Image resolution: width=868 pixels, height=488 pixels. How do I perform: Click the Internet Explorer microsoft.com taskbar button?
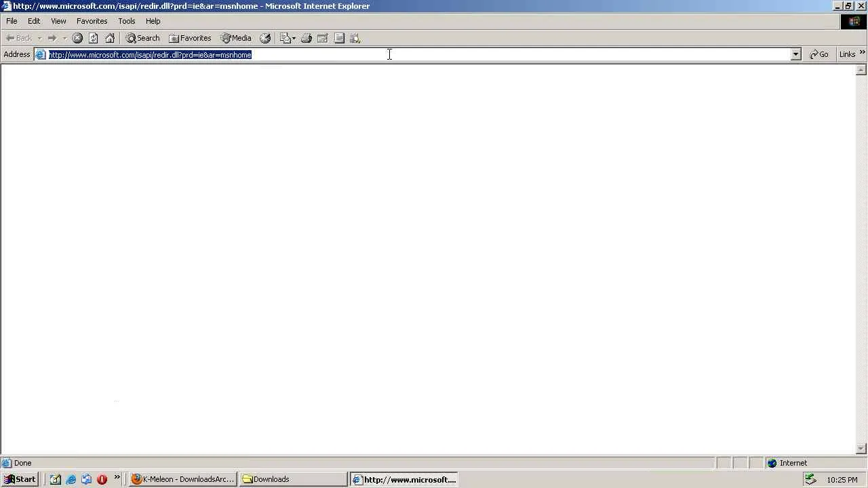click(405, 479)
